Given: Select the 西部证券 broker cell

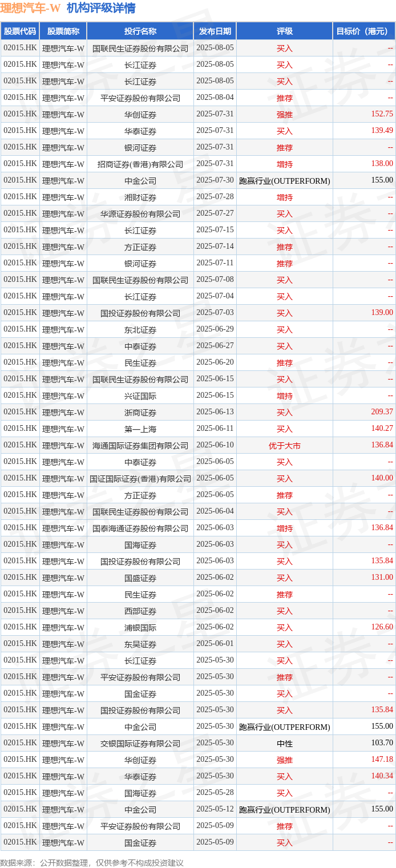Looking at the screenshot, I should (x=140, y=611).
